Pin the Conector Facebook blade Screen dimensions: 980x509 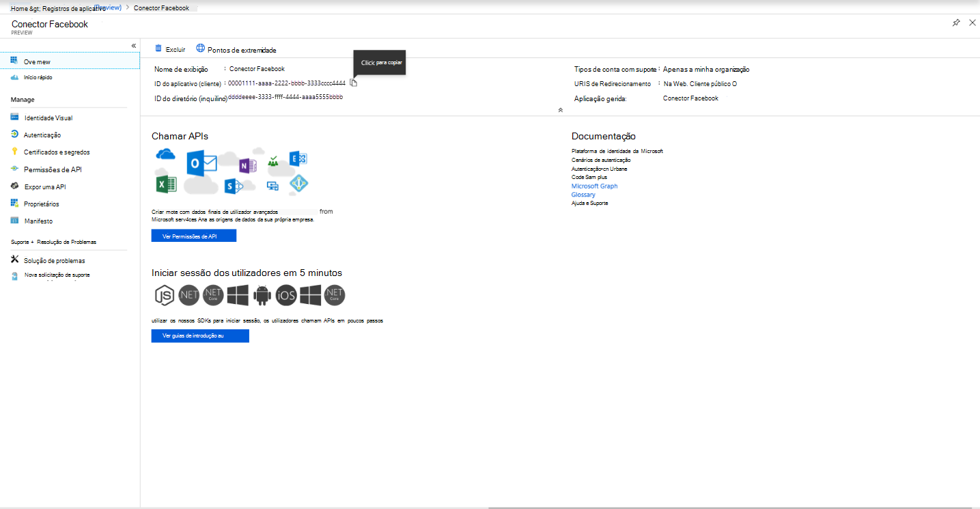956,23
